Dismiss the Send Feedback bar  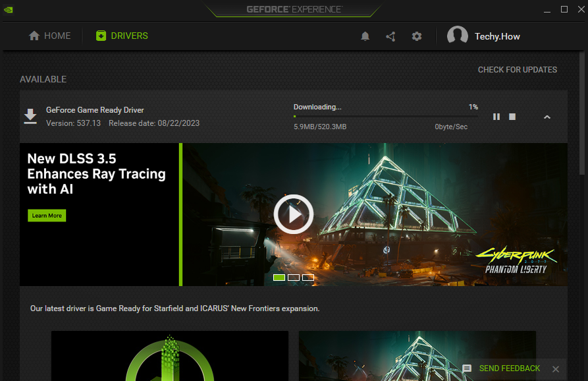pyautogui.click(x=556, y=369)
